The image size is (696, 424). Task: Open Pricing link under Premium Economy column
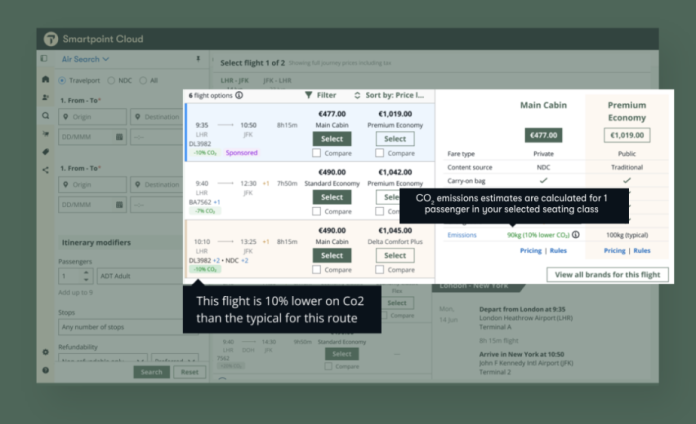pyautogui.click(x=614, y=250)
